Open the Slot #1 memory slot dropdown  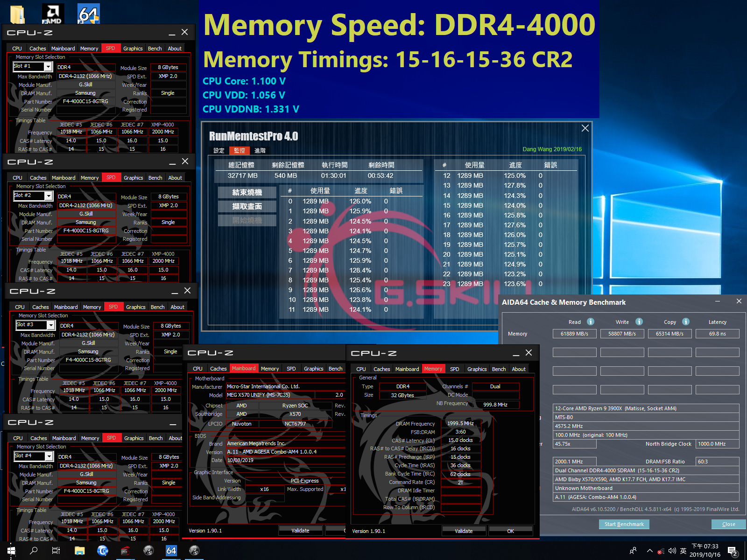pyautogui.click(x=48, y=66)
